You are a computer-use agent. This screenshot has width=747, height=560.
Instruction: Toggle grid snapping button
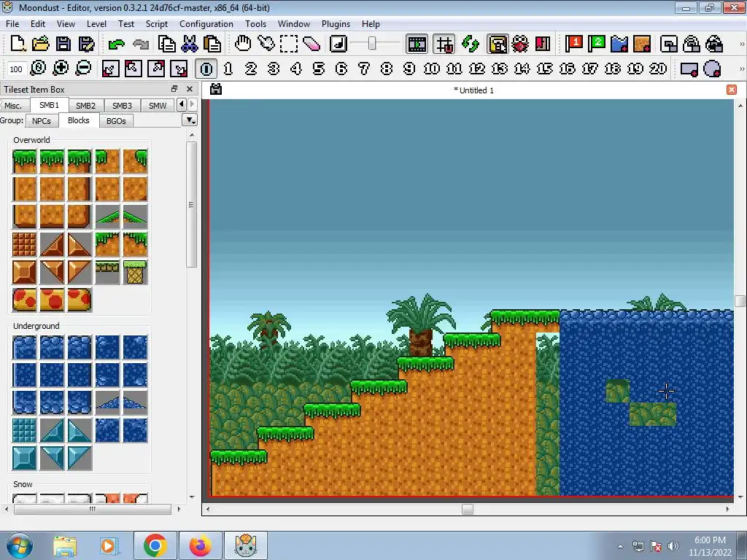point(444,44)
